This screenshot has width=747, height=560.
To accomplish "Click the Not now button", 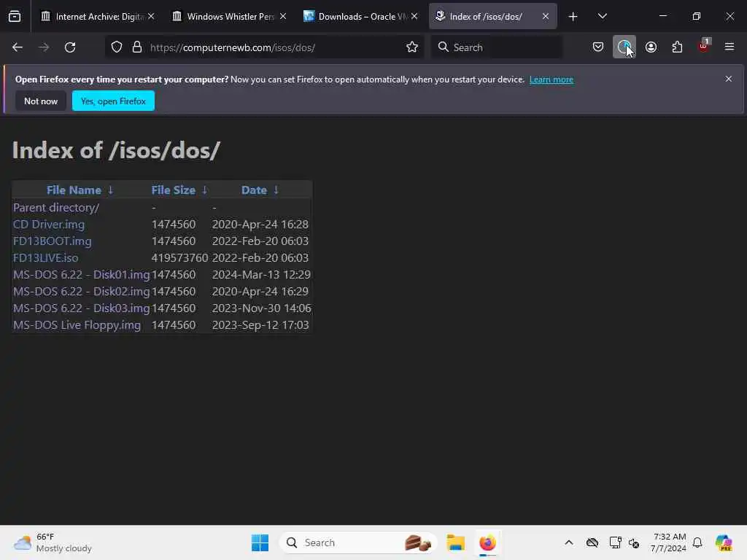I will (x=41, y=101).
